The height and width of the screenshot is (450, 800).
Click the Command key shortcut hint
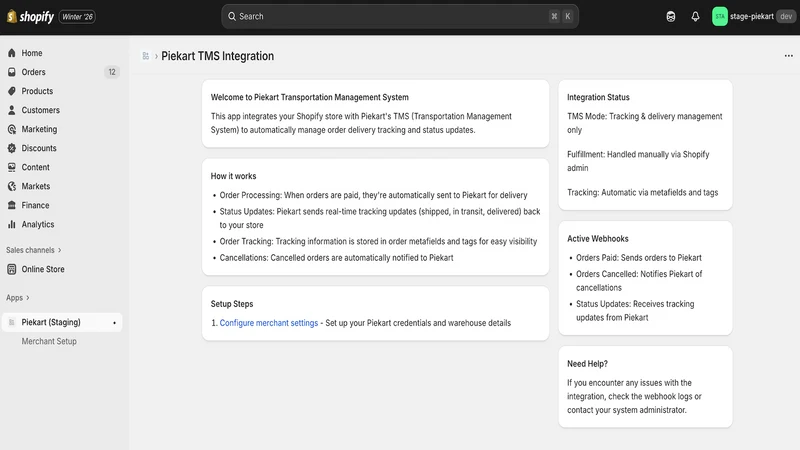point(554,16)
